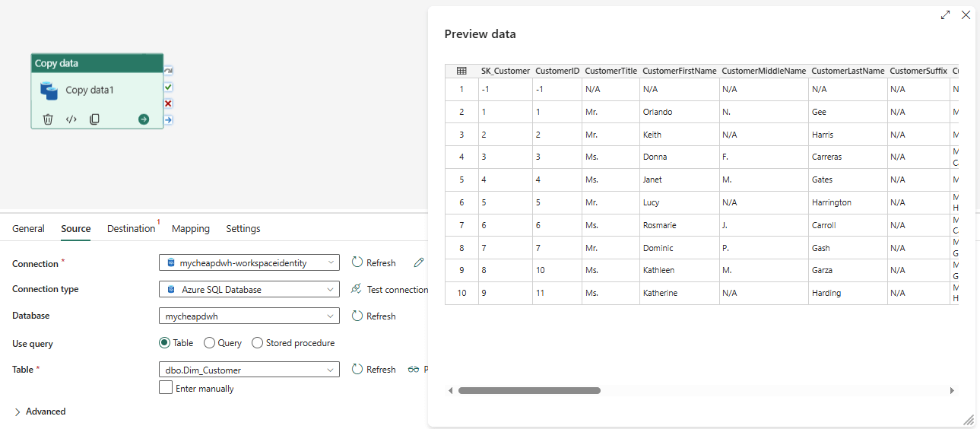980x429 pixels.
Task: Click the pencil edit icon beside Connection
Action: tap(419, 262)
